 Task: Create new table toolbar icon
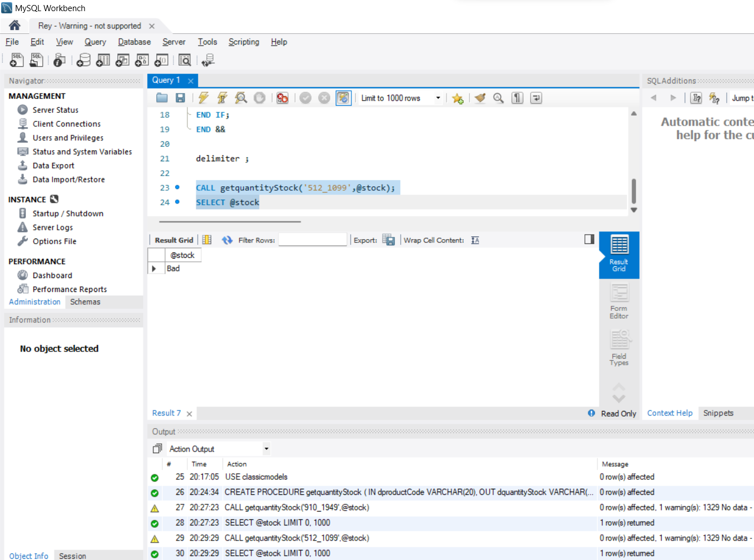pyautogui.click(x=103, y=60)
